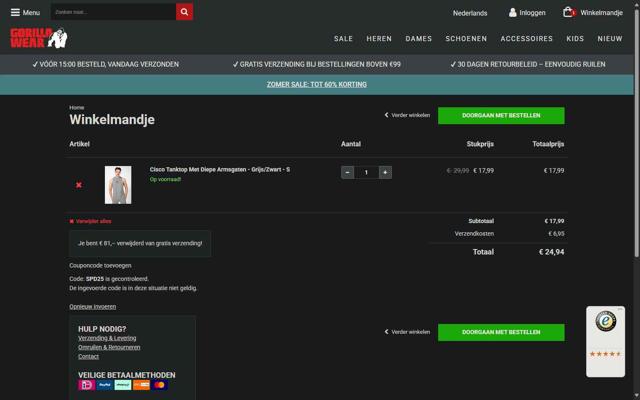Screen dimensions: 640x400
Task: Open Cisco Tanktop Met Diepe Armsgaten product link
Action: 220,169
